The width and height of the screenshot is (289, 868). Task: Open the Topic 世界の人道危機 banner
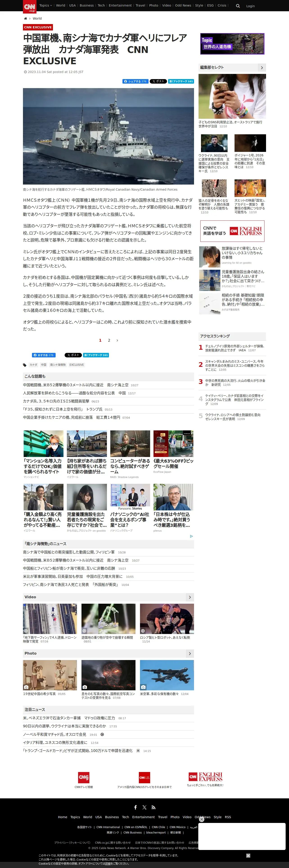232,44
